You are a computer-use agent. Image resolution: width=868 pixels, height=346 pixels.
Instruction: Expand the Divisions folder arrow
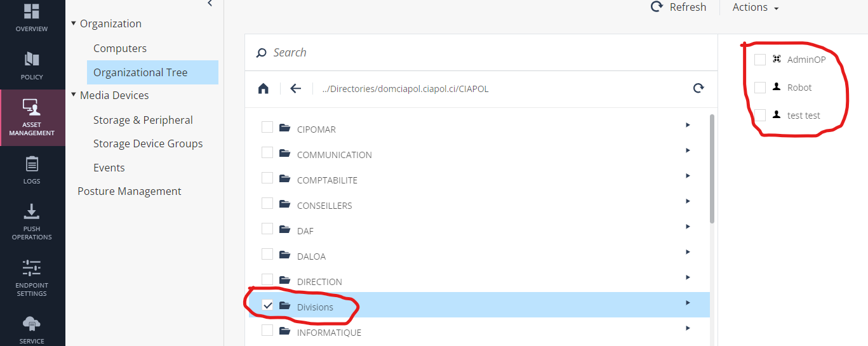click(x=688, y=303)
